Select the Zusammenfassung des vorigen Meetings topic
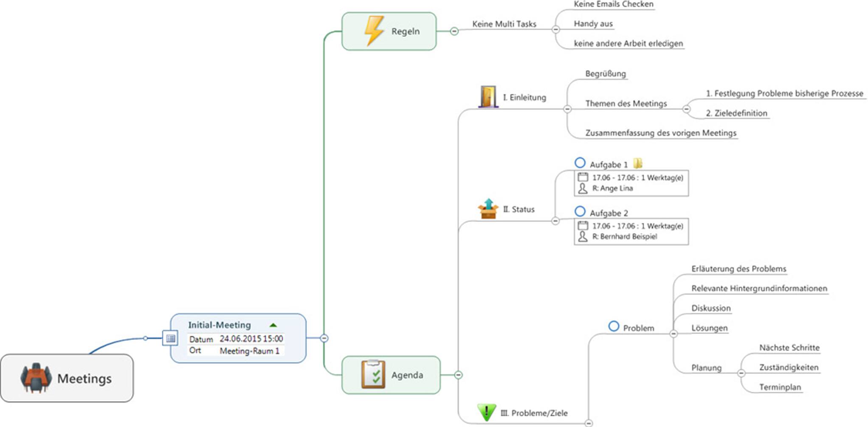Screen dimensions: 868x427 point(660,133)
